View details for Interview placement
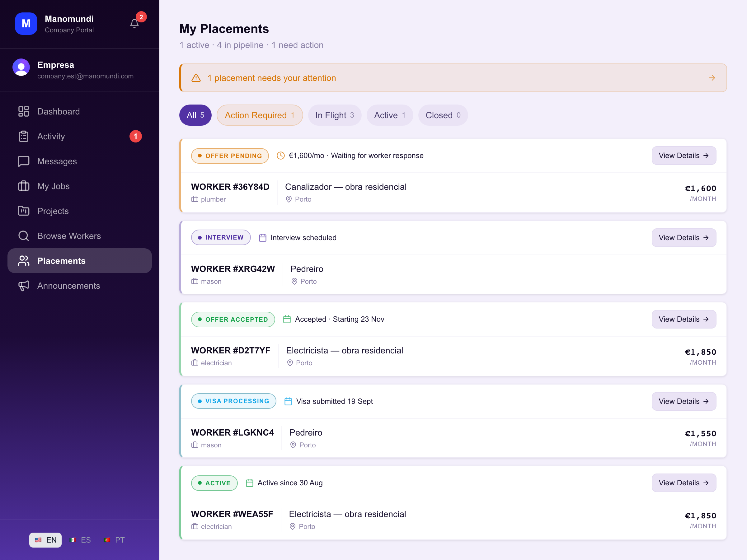 click(x=684, y=238)
